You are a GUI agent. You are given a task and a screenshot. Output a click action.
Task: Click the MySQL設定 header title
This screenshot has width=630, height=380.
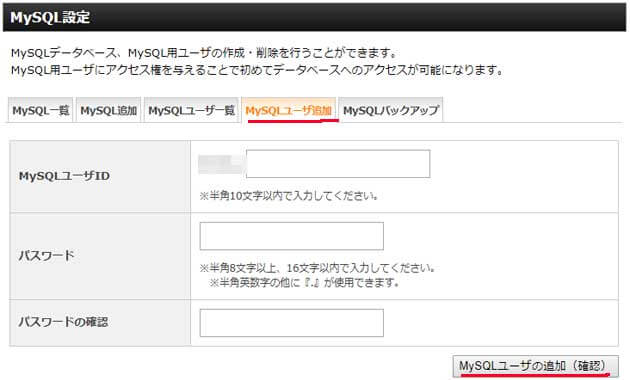50,17
